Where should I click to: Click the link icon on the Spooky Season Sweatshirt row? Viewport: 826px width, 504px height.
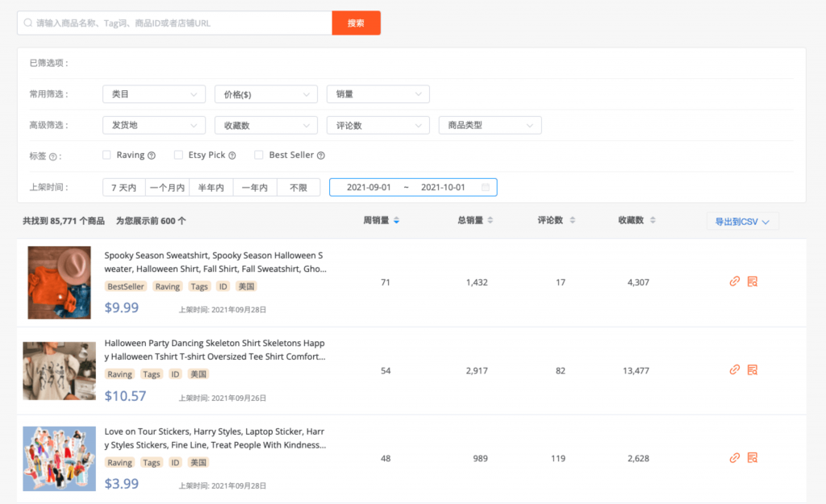coord(735,281)
